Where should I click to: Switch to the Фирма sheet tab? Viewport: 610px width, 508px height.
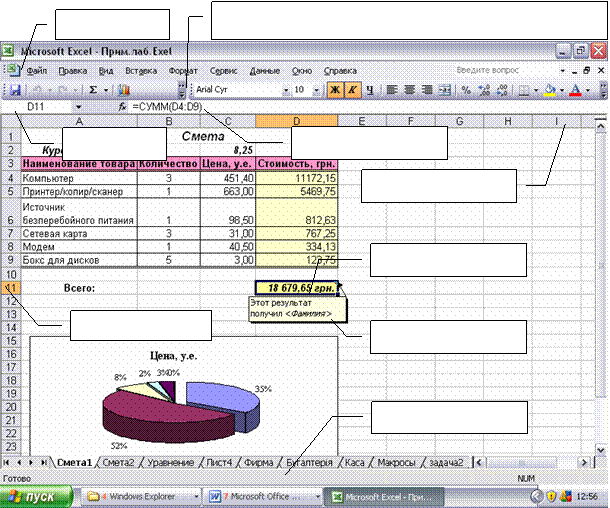click(x=258, y=462)
